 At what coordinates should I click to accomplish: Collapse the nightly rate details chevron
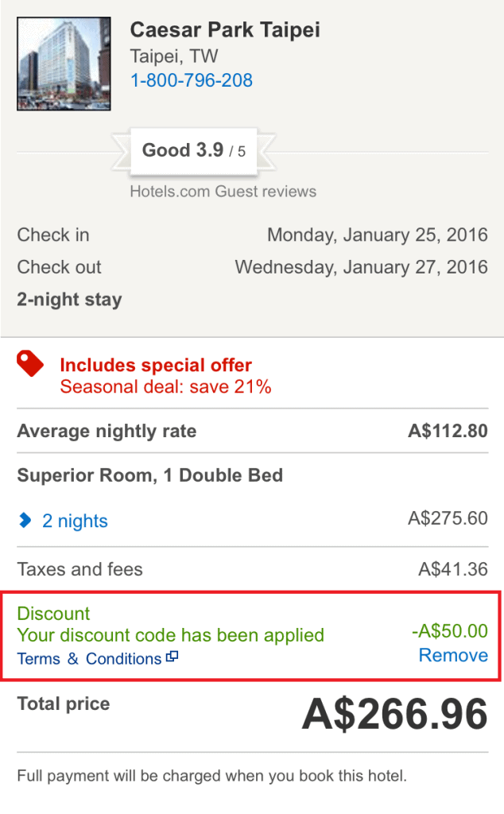(25, 520)
